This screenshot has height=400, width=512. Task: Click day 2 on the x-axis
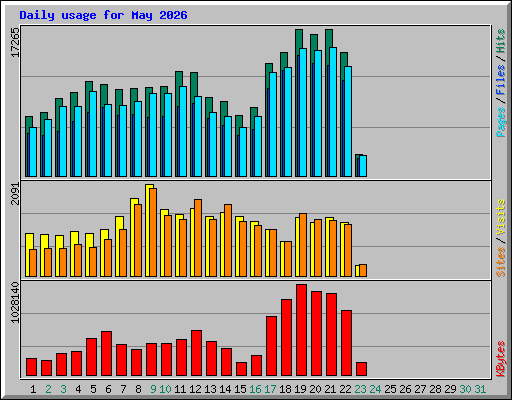pos(48,389)
